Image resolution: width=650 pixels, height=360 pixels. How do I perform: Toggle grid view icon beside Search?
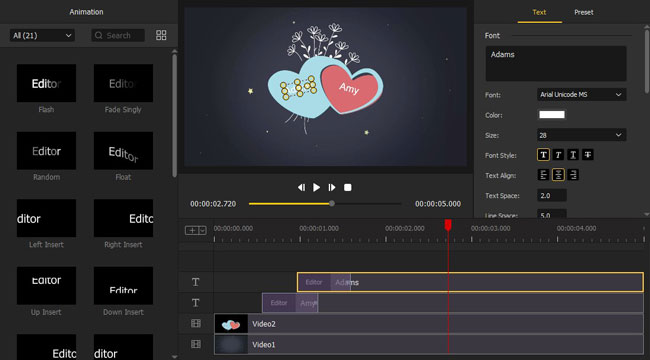tap(161, 35)
